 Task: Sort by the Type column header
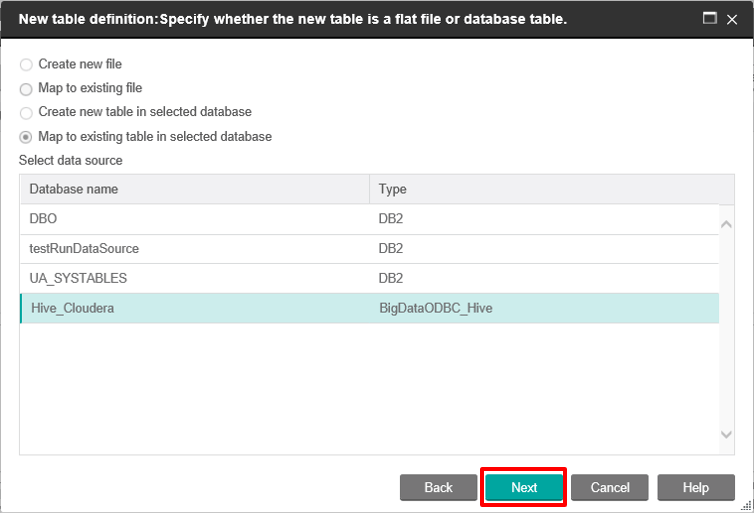[552, 189]
